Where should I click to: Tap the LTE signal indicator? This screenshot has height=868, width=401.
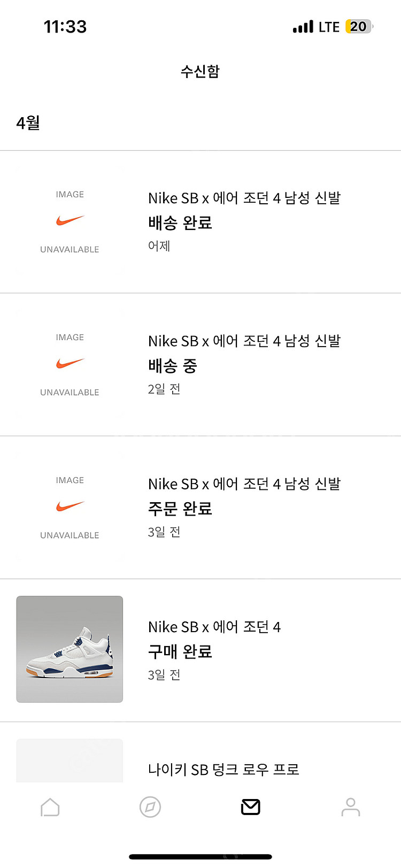click(316, 27)
